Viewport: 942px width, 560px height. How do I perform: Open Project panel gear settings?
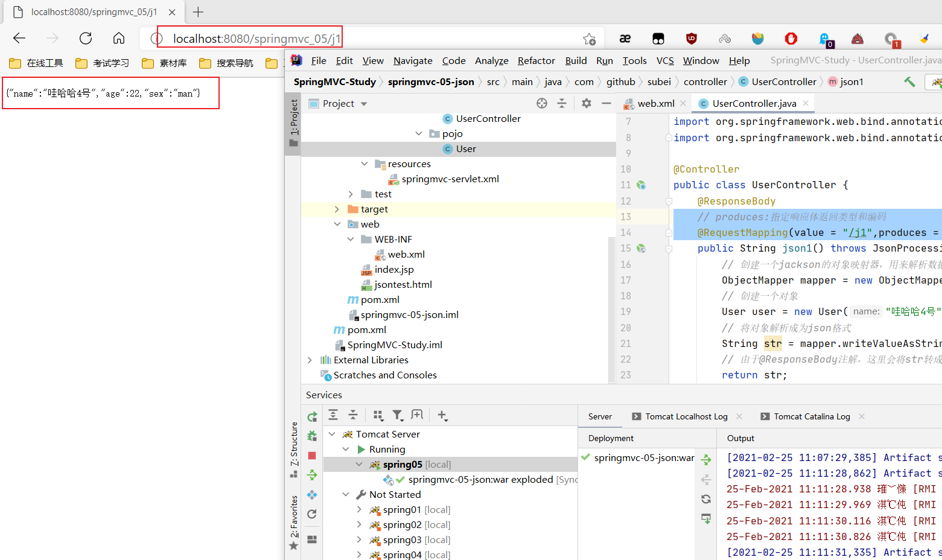(586, 103)
